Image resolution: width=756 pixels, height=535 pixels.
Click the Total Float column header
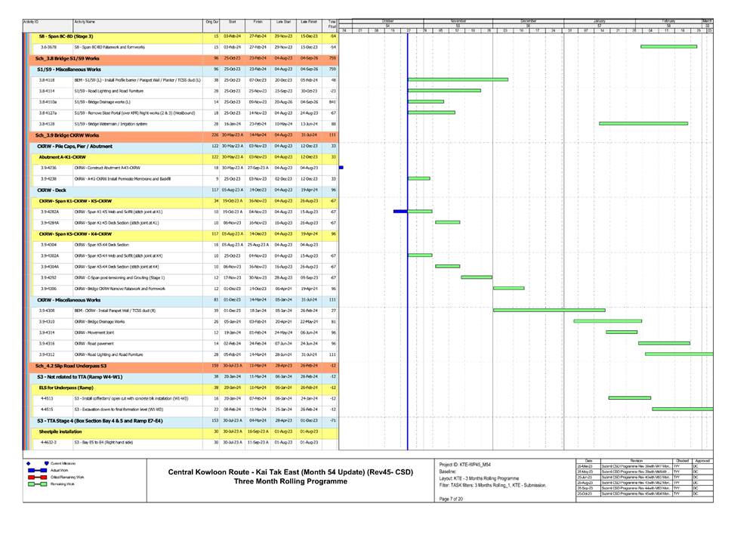tap(331, 25)
